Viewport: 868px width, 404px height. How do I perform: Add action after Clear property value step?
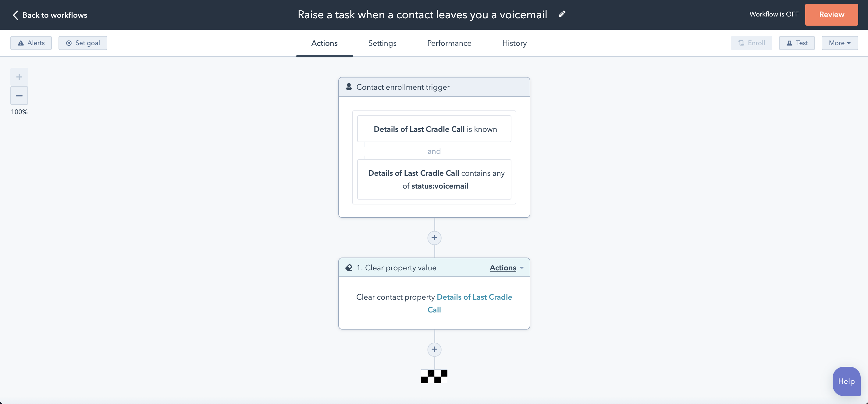[x=434, y=349]
